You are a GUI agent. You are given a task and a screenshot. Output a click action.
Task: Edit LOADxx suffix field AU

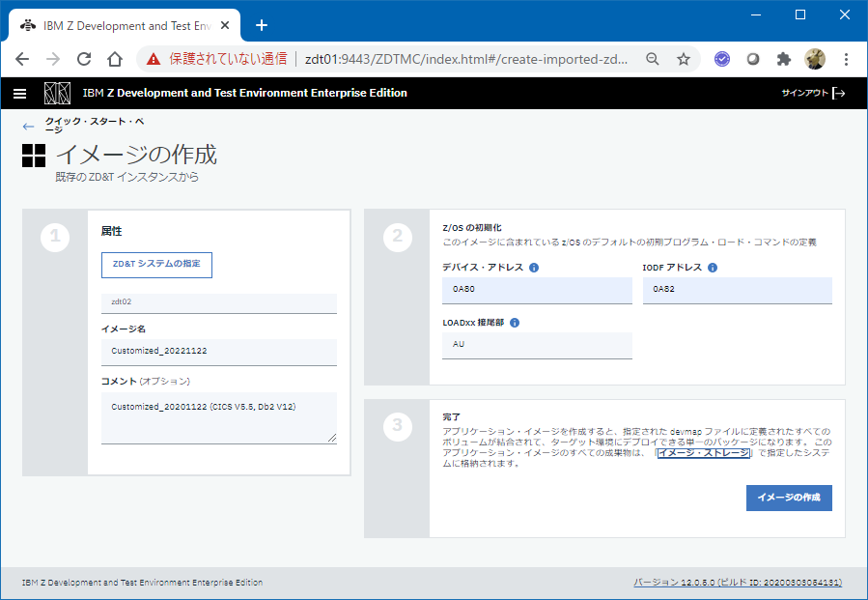537,345
